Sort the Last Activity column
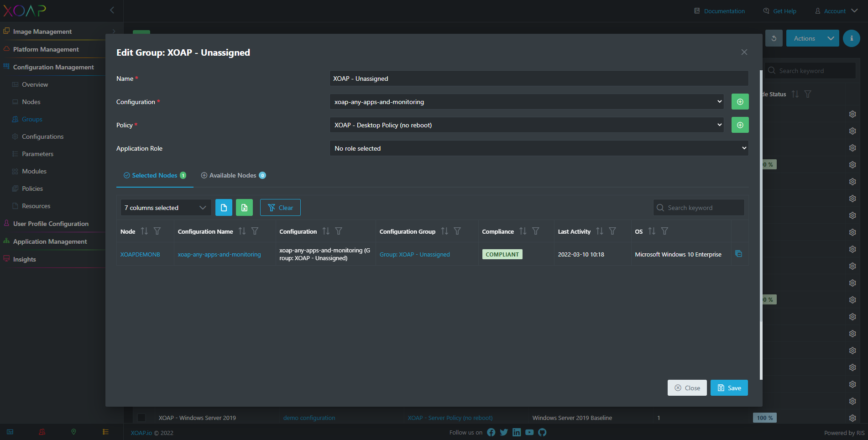Screen dimensions: 868x440 600,231
